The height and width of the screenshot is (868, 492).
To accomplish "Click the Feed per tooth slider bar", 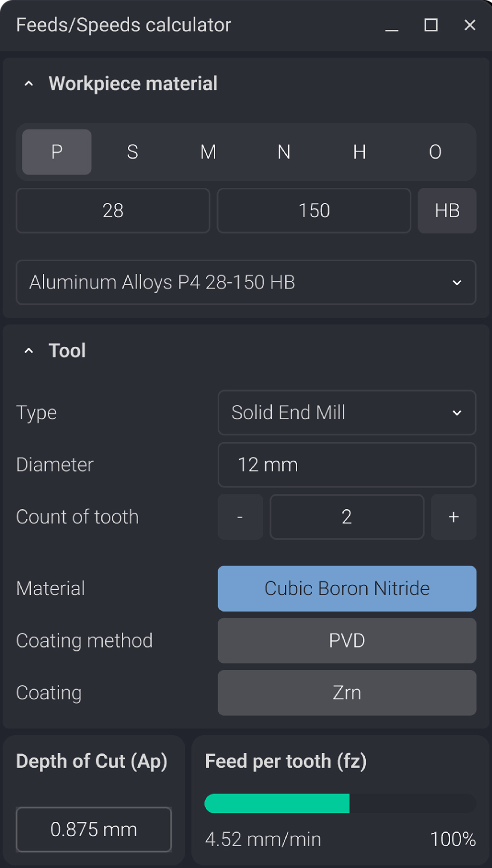I will click(x=340, y=803).
